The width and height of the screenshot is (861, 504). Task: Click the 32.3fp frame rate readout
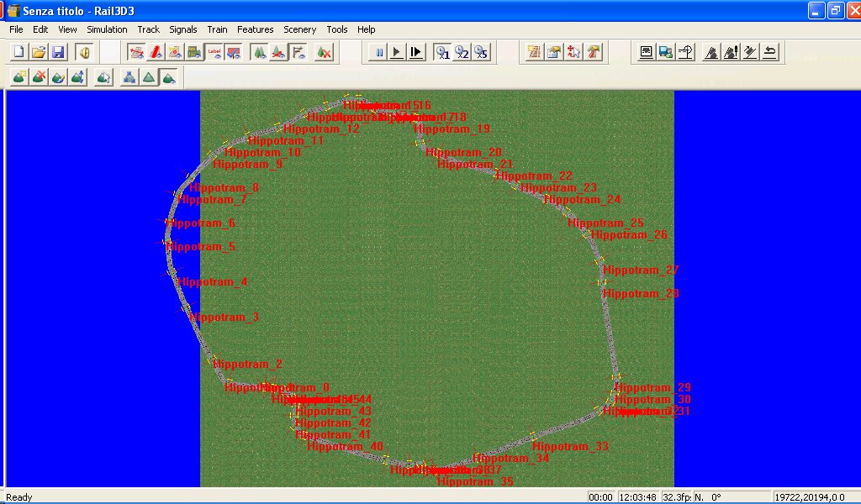pyautogui.click(x=677, y=497)
